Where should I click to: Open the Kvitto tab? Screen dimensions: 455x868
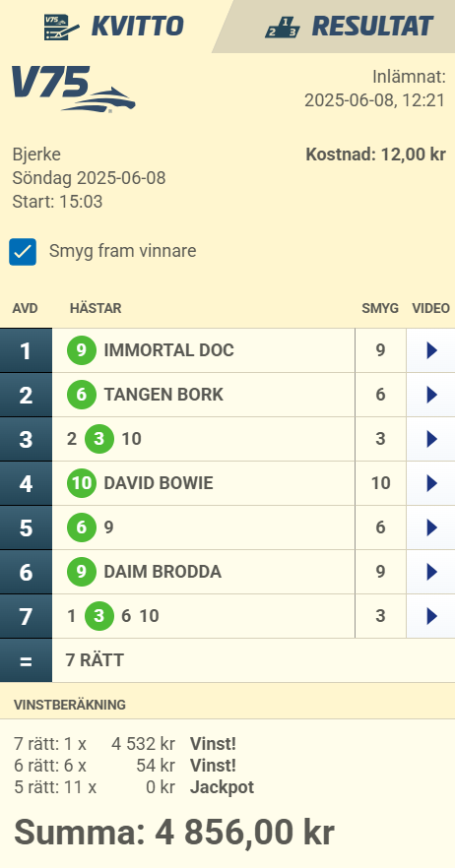113,26
